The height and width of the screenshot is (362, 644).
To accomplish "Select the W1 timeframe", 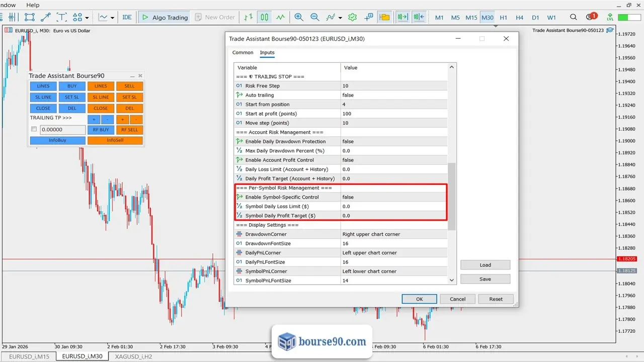I will pyautogui.click(x=551, y=18).
